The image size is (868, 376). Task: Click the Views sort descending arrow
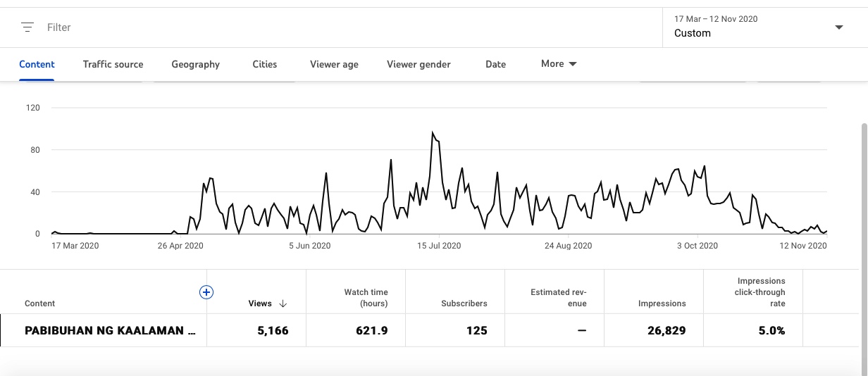click(283, 303)
